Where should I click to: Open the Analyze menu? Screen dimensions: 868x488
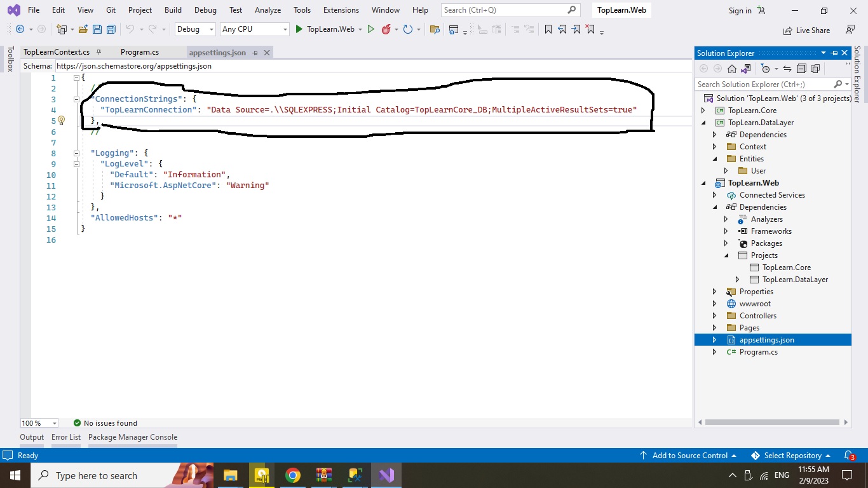(268, 10)
